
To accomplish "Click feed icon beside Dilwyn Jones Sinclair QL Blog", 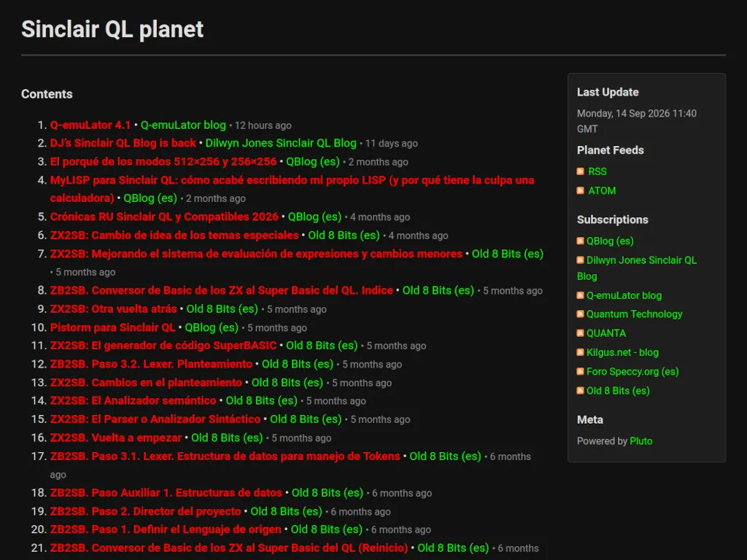I will pyautogui.click(x=580, y=260).
